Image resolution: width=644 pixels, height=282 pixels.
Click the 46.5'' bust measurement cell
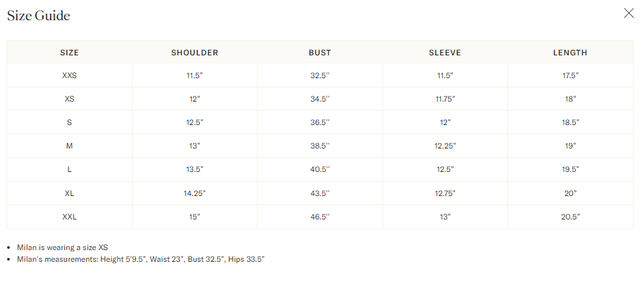pos(320,217)
